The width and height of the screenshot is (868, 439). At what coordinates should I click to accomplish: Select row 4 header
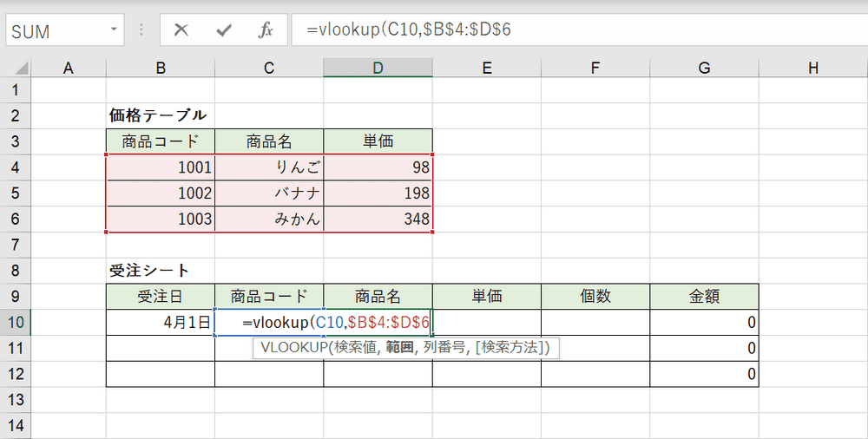(16, 167)
